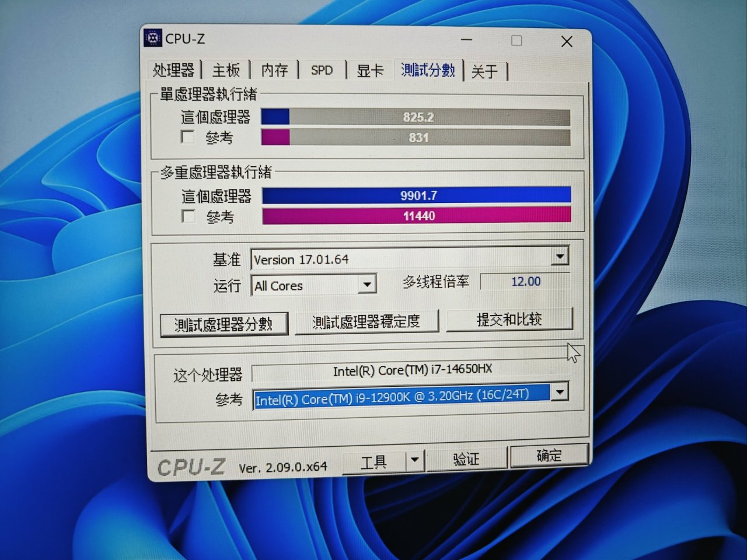Click 測試處理器分數 button
This screenshot has width=747, height=560.
[x=224, y=324]
